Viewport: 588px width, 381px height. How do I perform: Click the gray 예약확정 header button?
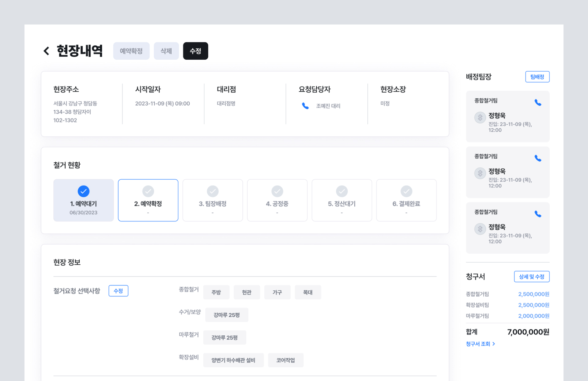click(131, 51)
